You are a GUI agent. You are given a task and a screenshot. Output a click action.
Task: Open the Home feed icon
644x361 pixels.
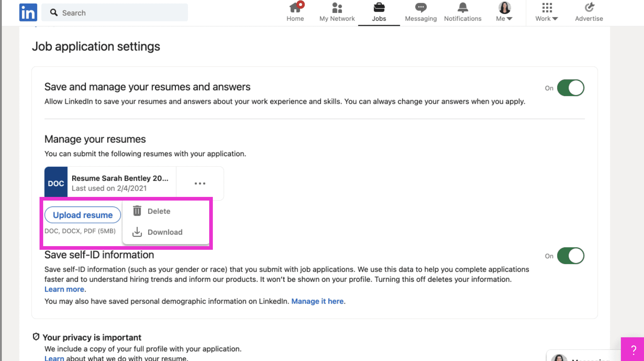pyautogui.click(x=295, y=8)
